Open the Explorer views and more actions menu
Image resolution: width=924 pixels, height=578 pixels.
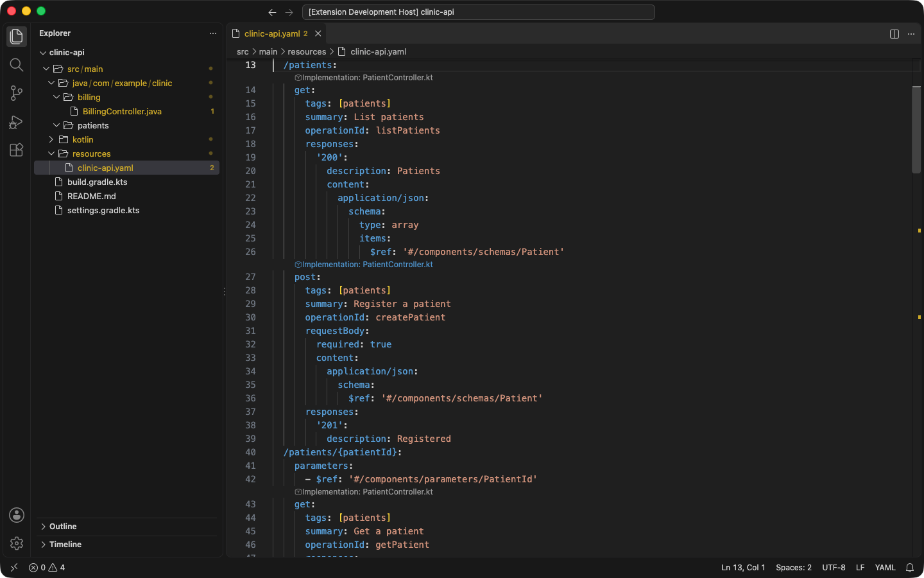(x=213, y=33)
